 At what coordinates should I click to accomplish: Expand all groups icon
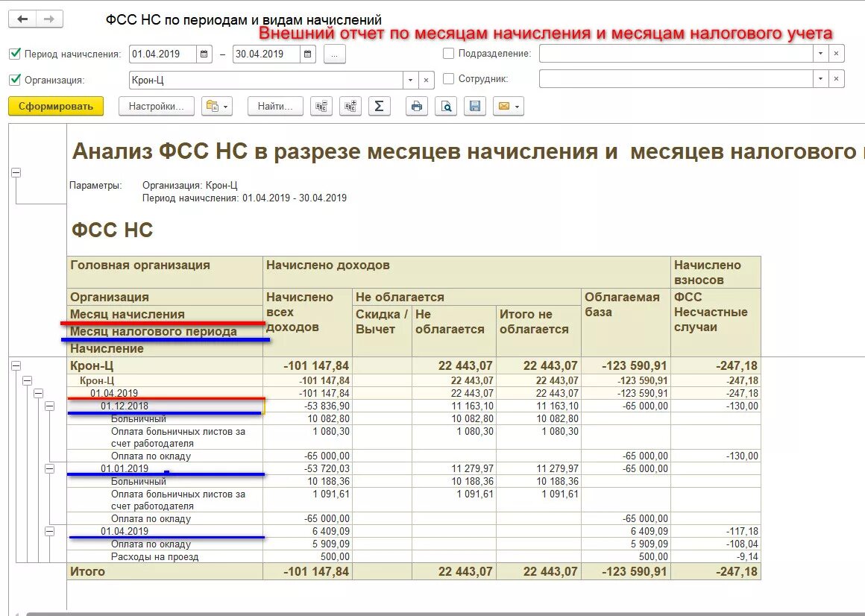[350, 107]
